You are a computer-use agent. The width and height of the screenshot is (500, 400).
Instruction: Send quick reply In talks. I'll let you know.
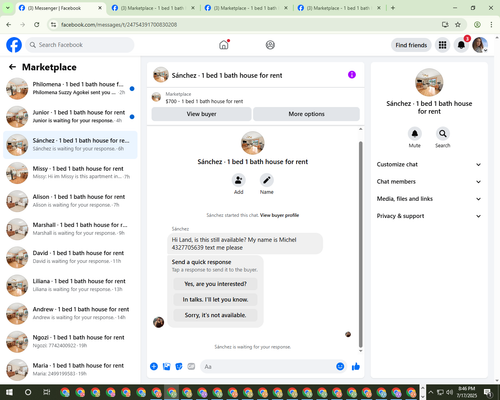[215, 300]
